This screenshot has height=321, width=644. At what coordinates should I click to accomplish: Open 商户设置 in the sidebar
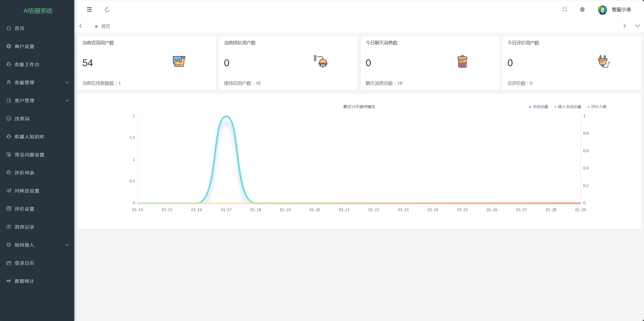click(x=37, y=46)
